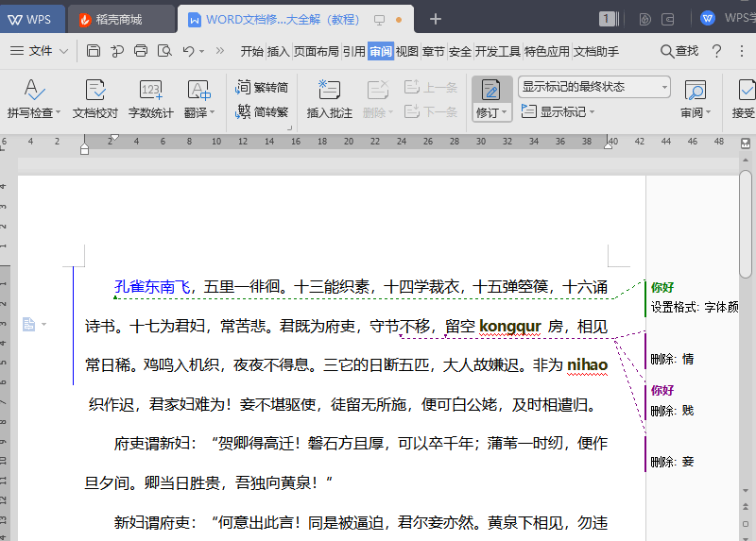
Task: Click the right indent marker on ruler
Action: (x=608, y=145)
